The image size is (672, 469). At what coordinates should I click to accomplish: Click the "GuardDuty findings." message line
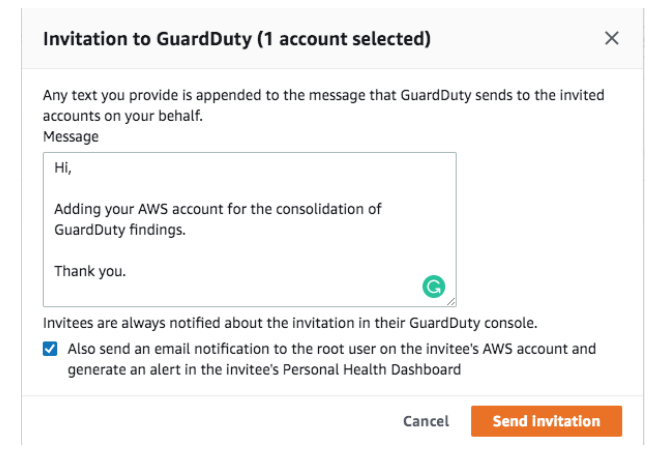pos(120,229)
